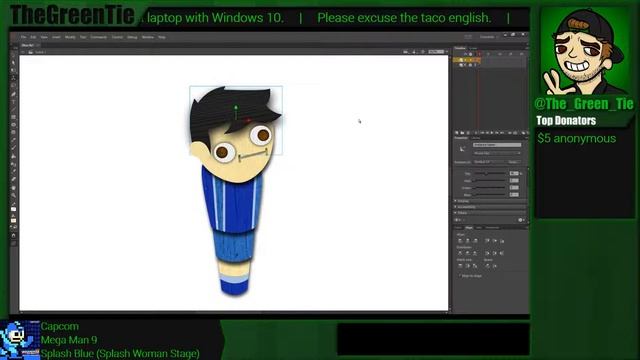Screen dimensions: 640x360
Task: Open the Help menu
Action: click(162, 37)
